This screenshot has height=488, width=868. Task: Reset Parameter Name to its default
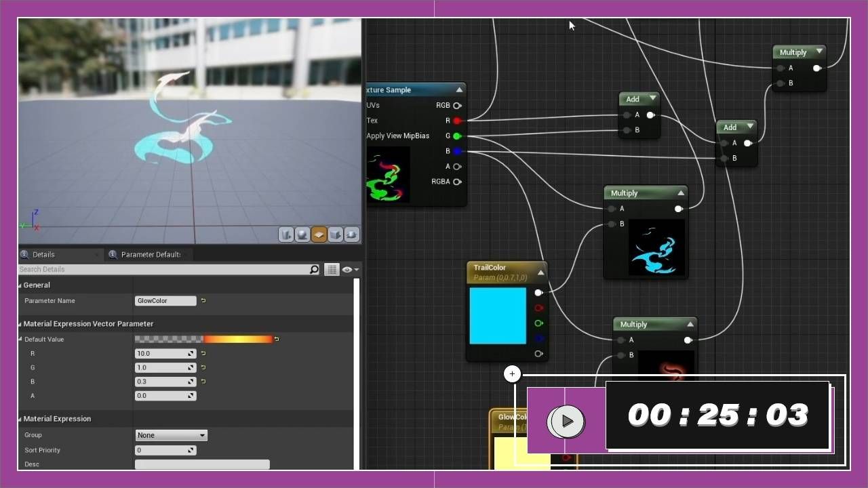(x=203, y=301)
